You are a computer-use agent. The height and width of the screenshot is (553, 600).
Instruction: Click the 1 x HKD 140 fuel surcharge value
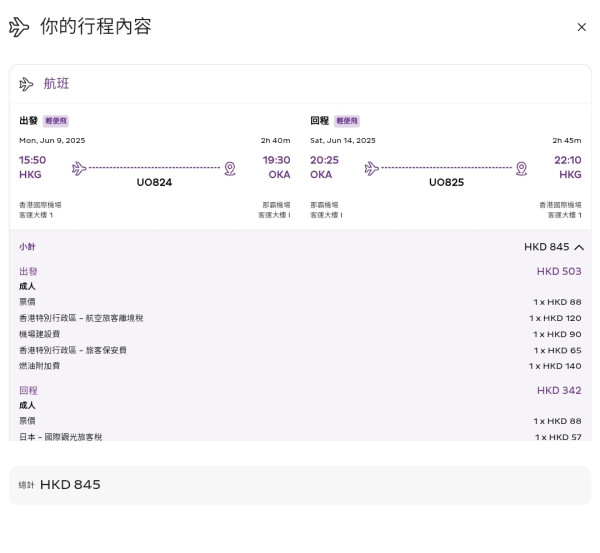[x=555, y=366]
